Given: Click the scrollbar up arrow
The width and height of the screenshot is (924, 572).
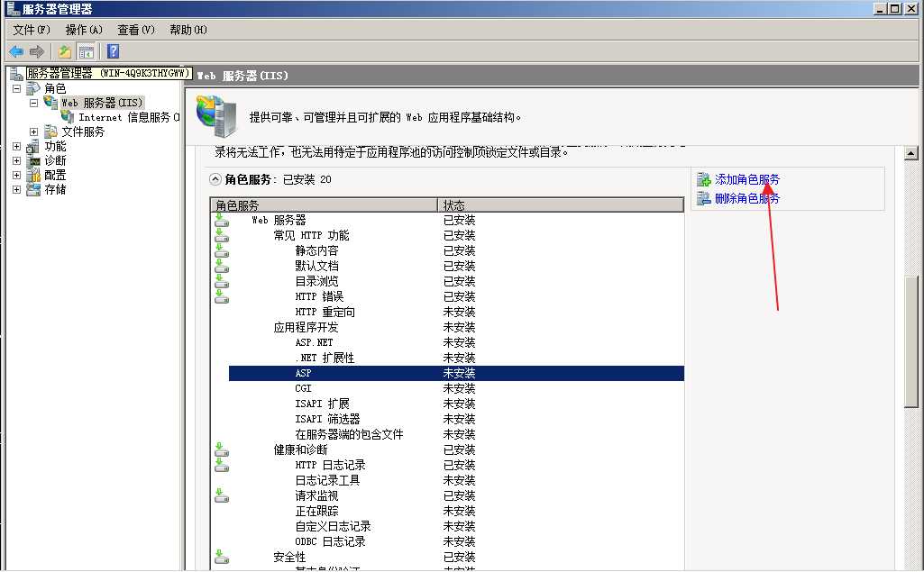Looking at the screenshot, I should pyautogui.click(x=911, y=153).
